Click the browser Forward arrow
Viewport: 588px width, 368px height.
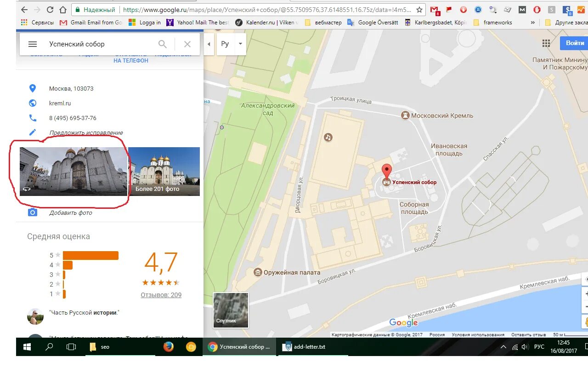pyautogui.click(x=37, y=10)
